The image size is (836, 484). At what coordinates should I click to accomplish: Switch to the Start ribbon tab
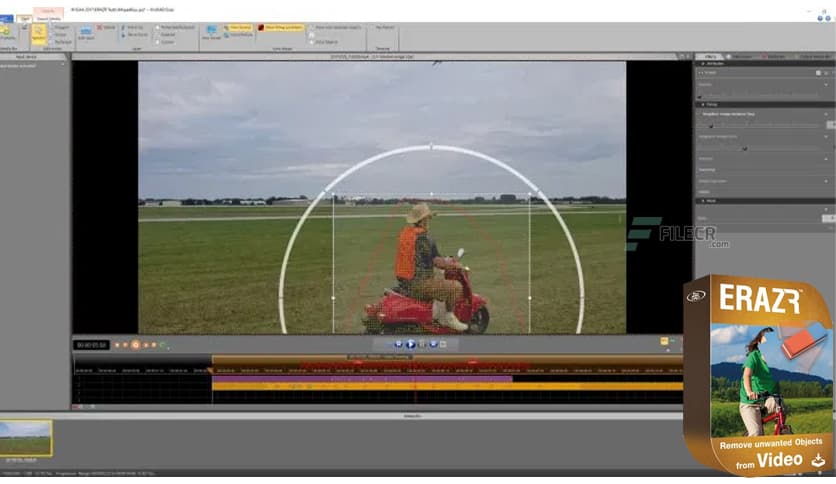22,18
